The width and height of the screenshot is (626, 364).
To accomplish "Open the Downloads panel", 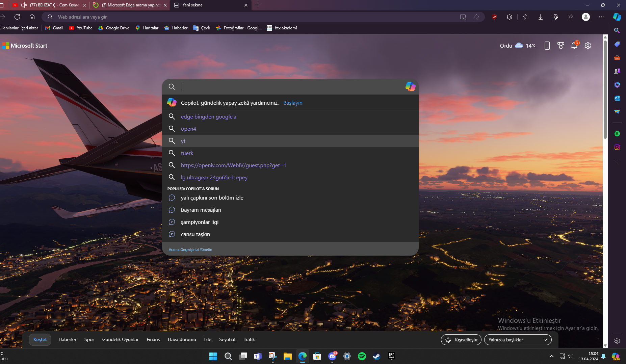I will click(541, 17).
